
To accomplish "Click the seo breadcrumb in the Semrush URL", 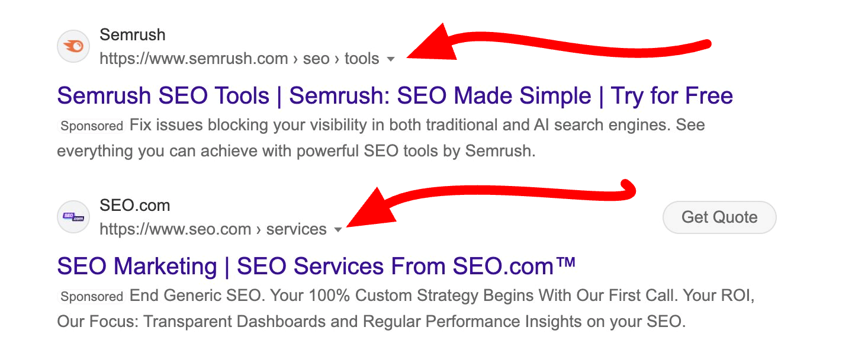I will coord(318,58).
